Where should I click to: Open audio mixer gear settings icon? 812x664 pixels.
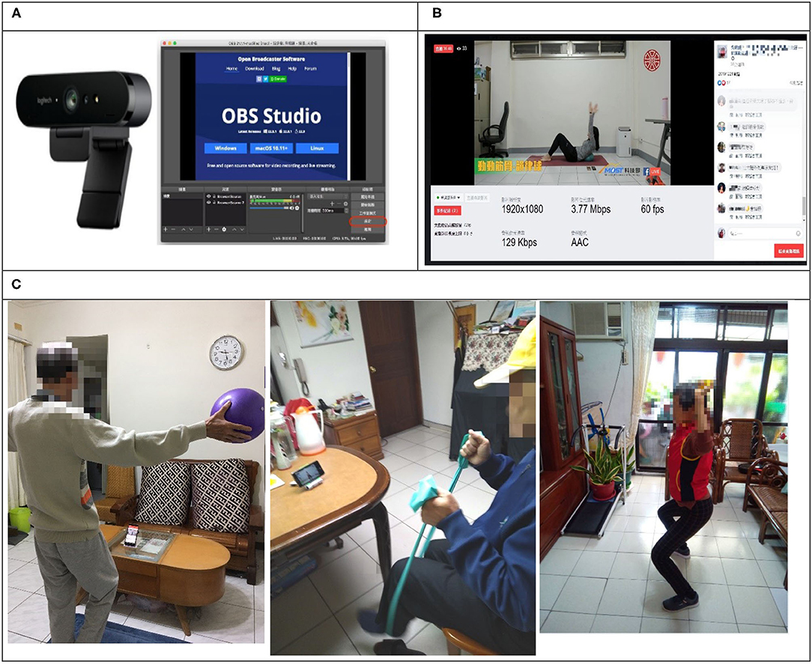pyautogui.click(x=297, y=208)
